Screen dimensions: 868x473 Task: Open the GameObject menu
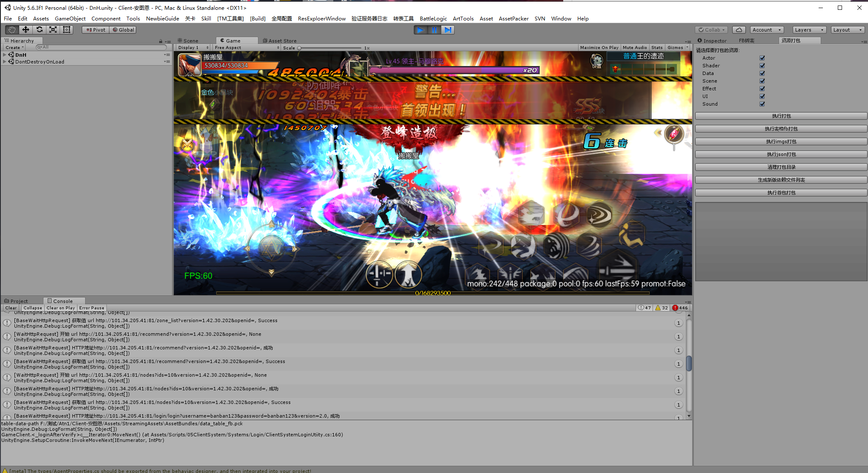[70, 18]
